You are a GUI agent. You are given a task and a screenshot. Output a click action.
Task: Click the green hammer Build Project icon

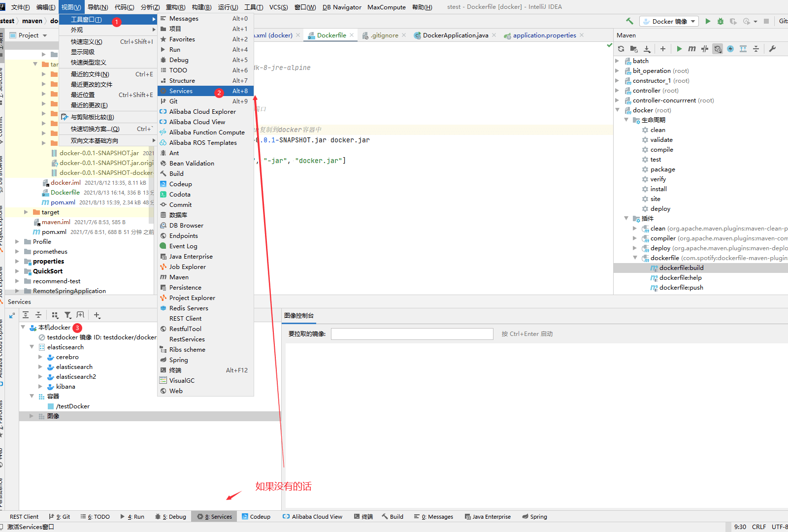tap(629, 21)
